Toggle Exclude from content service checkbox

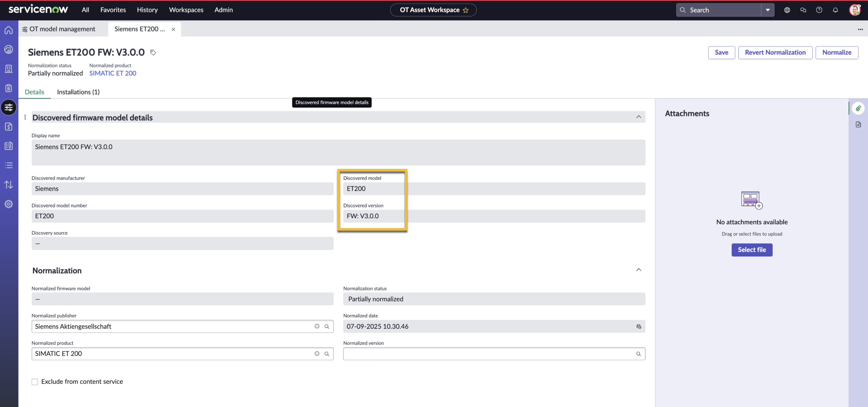point(35,382)
